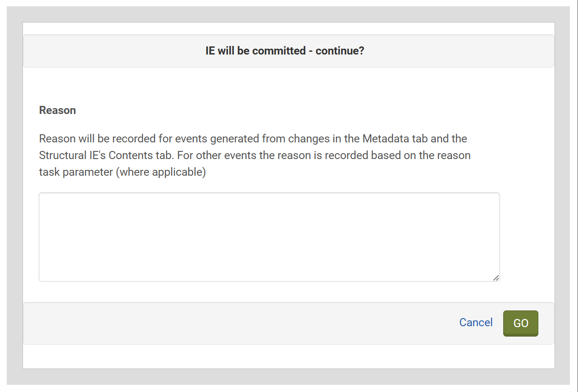Click the word 'continue?' in the title
Viewport: 578px width, 392px height.
(x=340, y=51)
